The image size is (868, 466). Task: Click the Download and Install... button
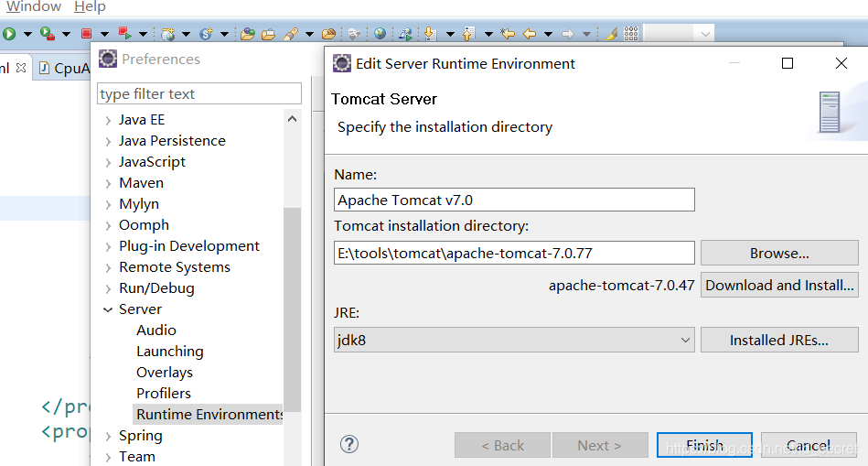(x=779, y=285)
